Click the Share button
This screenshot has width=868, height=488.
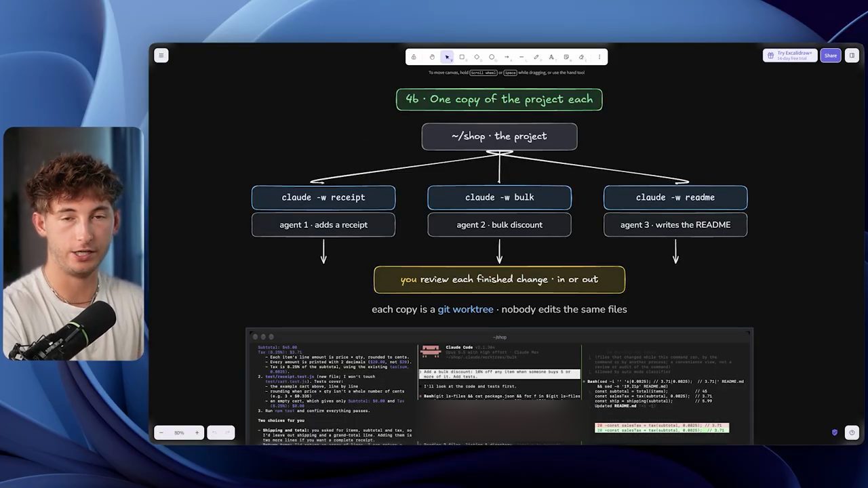click(x=831, y=56)
